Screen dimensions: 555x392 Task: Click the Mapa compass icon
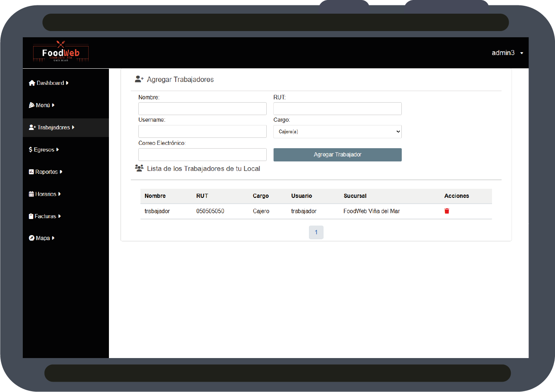click(31, 238)
